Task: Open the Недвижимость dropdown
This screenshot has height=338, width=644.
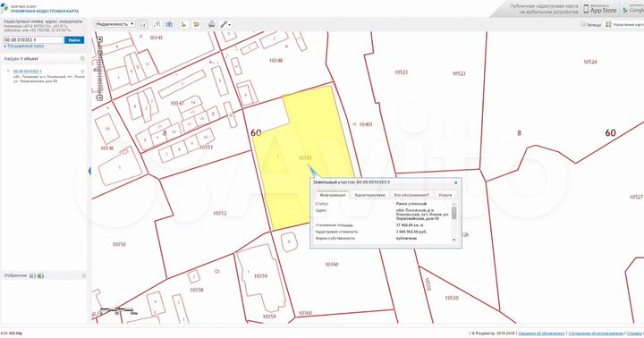Action: (115, 24)
